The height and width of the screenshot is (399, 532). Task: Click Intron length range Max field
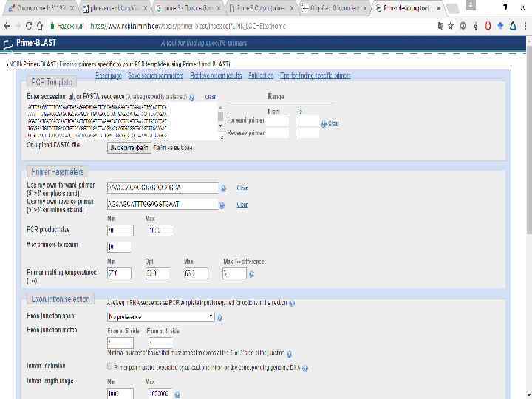pos(160,394)
